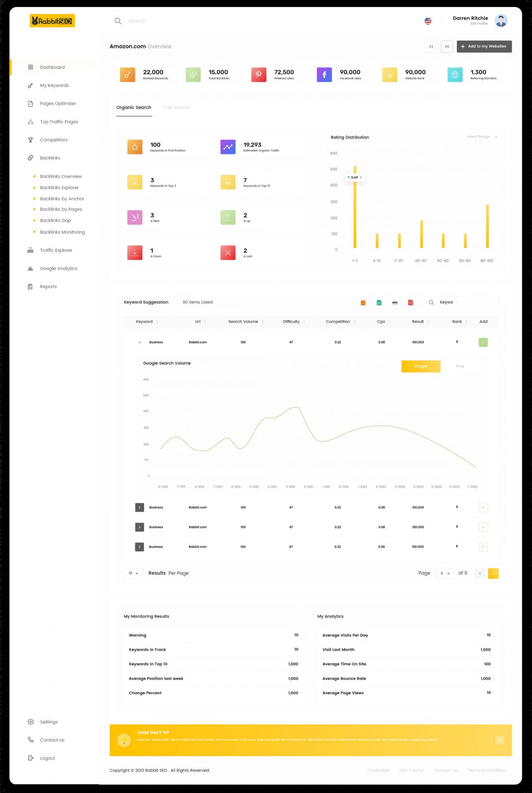This screenshot has height=793, width=532.
Task: Select Backlinks Monitoring submenu item
Action: pos(63,232)
